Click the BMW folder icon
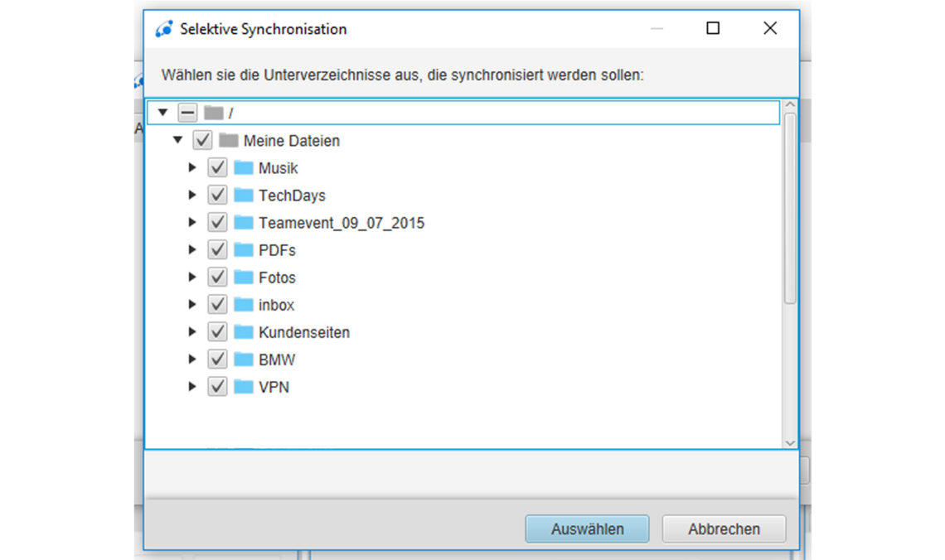945x560 pixels. 244,359
